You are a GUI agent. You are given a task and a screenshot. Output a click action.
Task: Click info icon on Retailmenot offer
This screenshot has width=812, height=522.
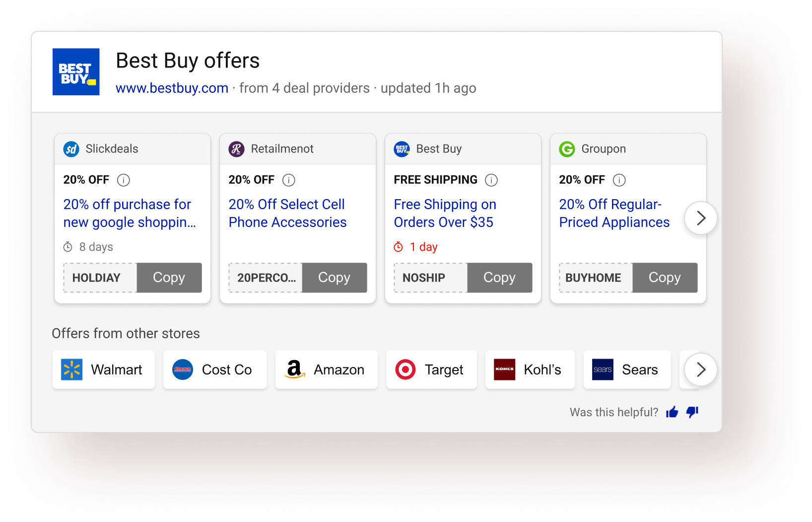pyautogui.click(x=288, y=180)
